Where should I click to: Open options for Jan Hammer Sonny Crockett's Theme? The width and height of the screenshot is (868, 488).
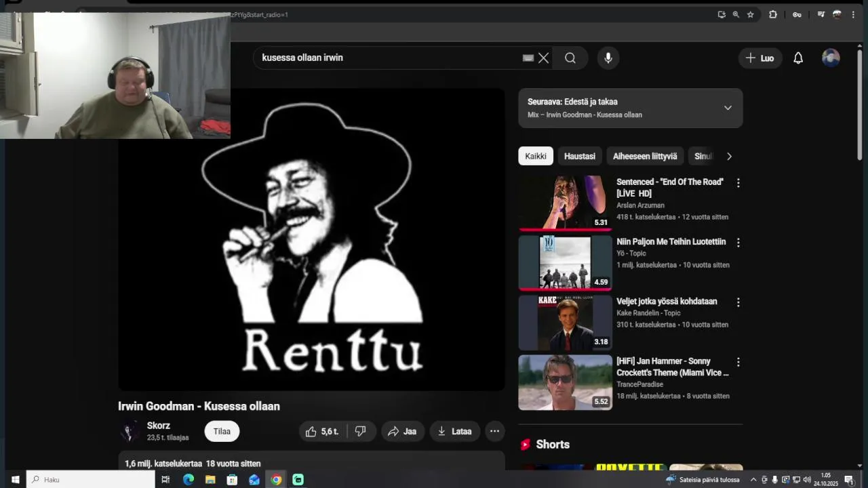click(738, 362)
